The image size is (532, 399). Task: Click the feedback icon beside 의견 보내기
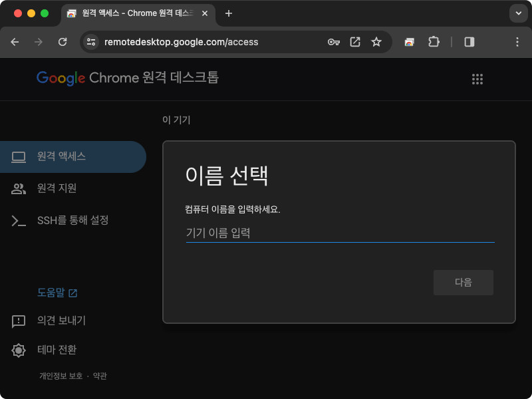[19, 321]
